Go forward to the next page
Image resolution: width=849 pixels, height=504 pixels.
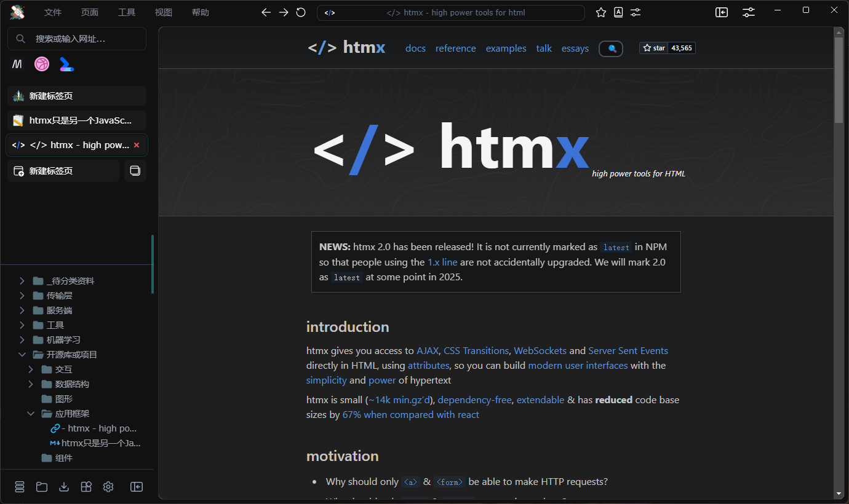coord(284,12)
